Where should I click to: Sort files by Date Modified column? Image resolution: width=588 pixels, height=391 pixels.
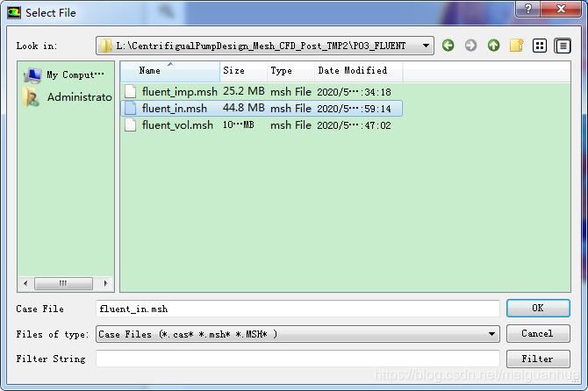pyautogui.click(x=355, y=71)
